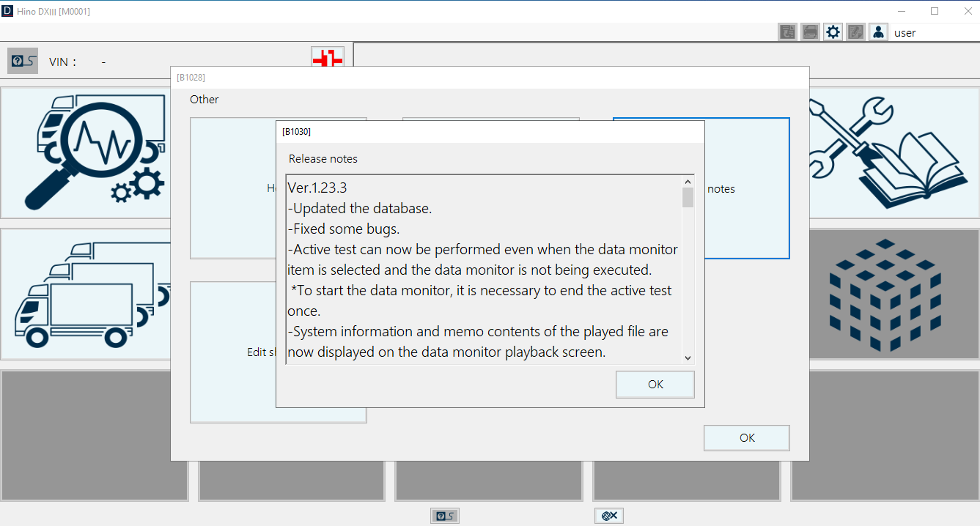Click the 'Ver.1.23.3' version line
The height and width of the screenshot is (526, 980).
(x=317, y=188)
